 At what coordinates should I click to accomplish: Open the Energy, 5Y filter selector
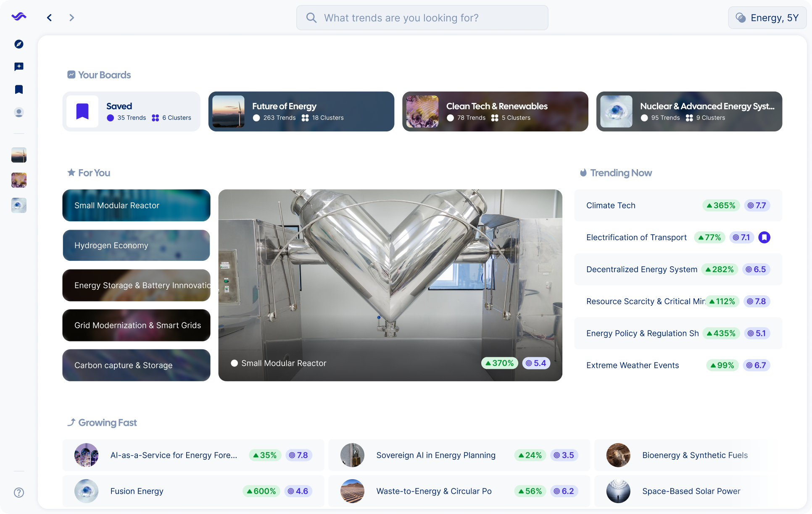pos(767,18)
